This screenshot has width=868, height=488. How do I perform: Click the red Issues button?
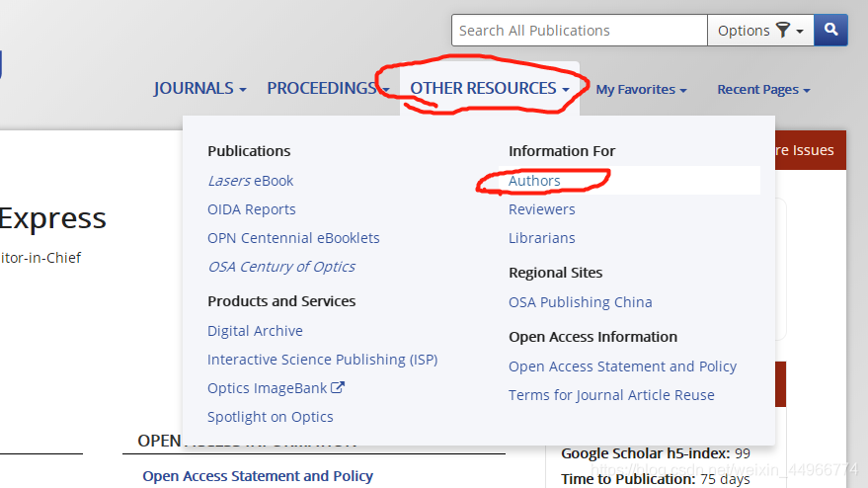[811, 150]
